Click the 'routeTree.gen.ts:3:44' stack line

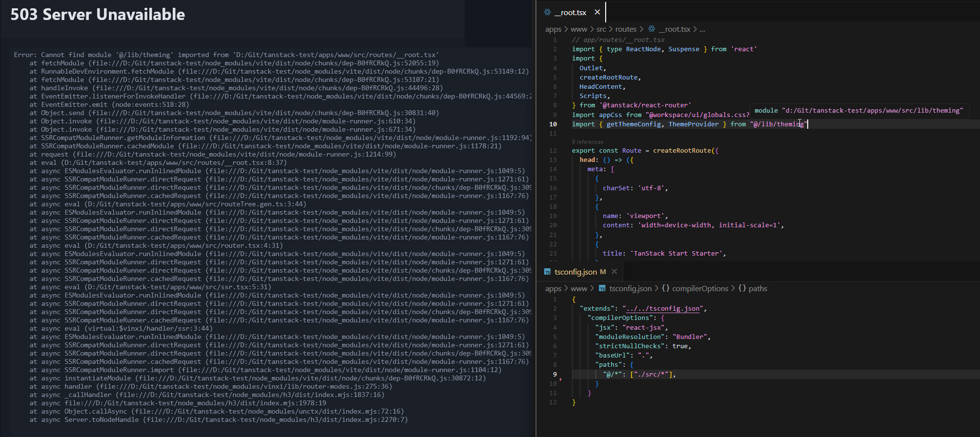(x=168, y=204)
